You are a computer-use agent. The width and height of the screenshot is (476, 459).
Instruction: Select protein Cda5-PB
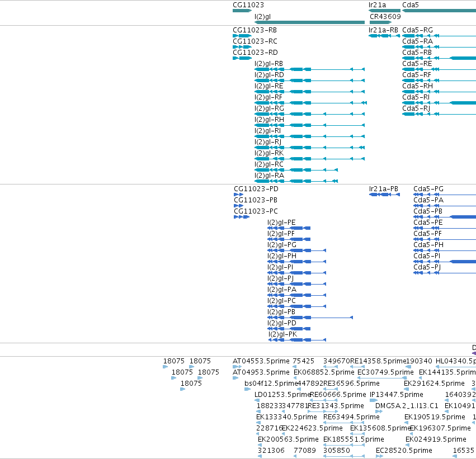[445, 217]
